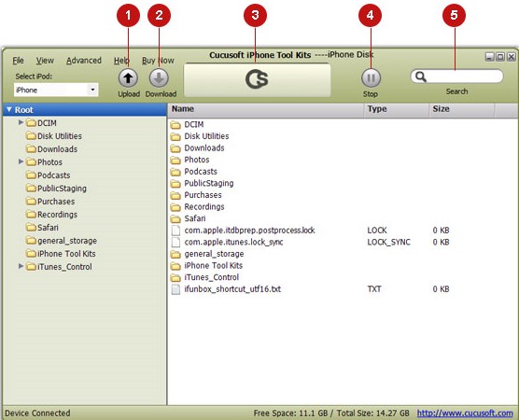Open the Help menu

pyautogui.click(x=121, y=61)
